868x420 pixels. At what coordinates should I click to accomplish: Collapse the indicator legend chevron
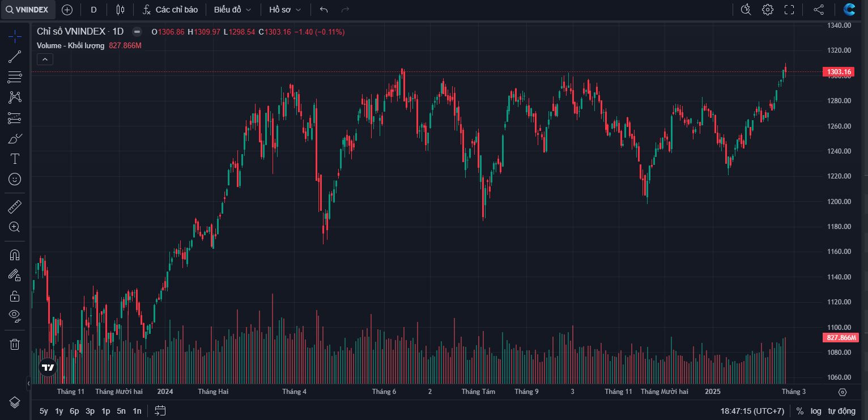click(45, 59)
